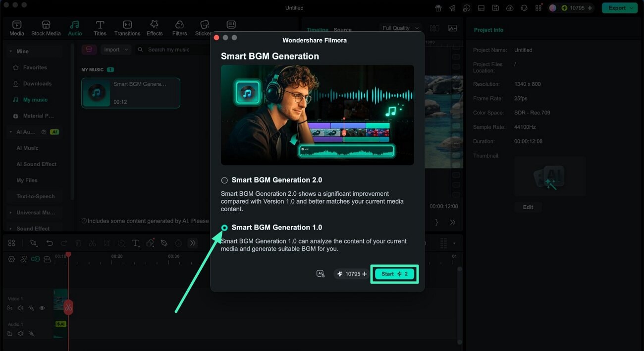Open the Full Quality dropdown
This screenshot has width=644, height=351.
[400, 28]
